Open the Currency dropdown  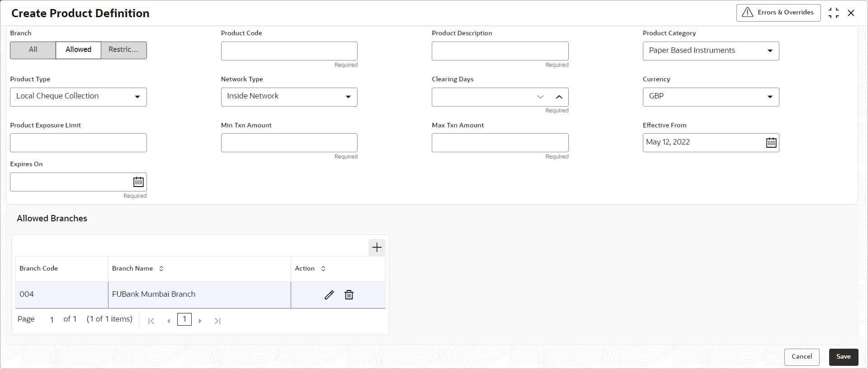pos(711,97)
